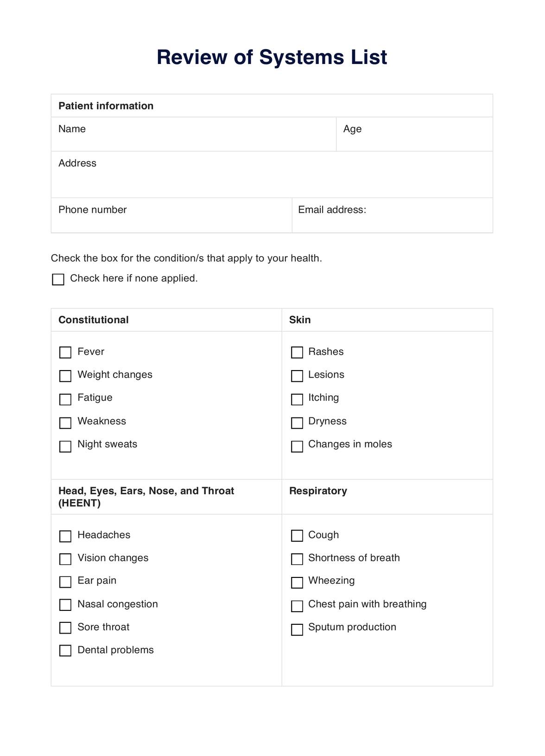Select the Headaches checkbox
Screen dimensions: 545x756
click(65, 536)
